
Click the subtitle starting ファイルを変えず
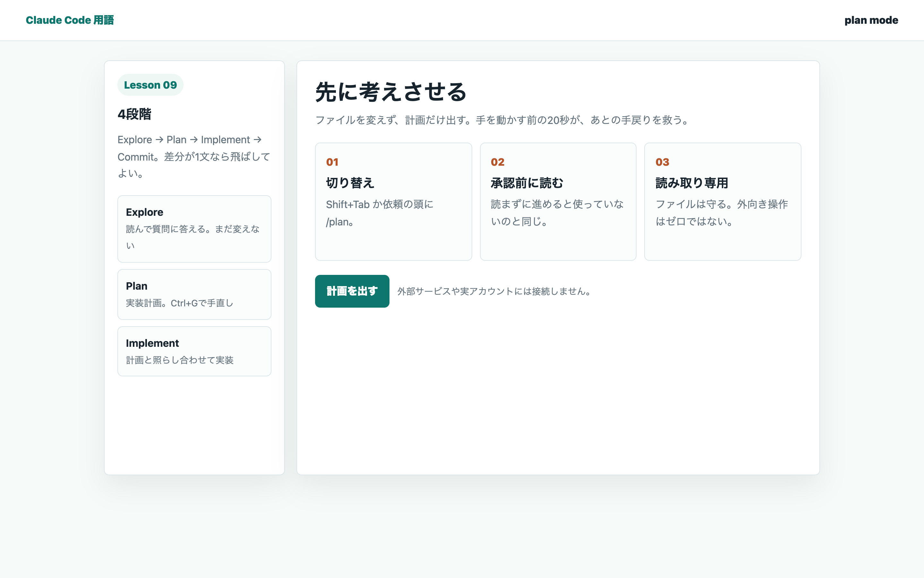[x=502, y=120]
